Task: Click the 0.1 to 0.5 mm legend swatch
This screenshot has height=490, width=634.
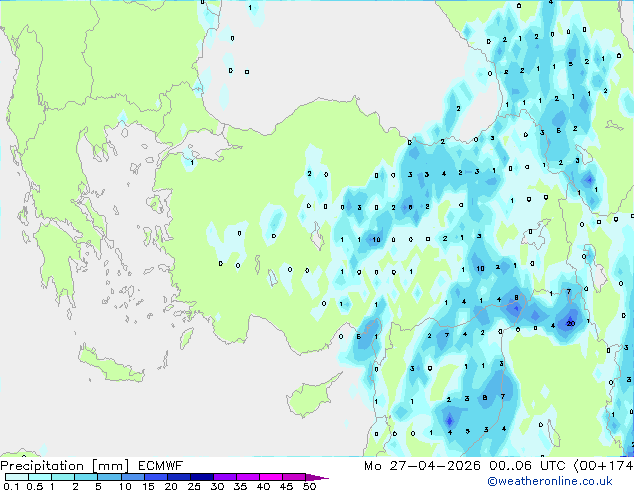Action: [x=17, y=477]
